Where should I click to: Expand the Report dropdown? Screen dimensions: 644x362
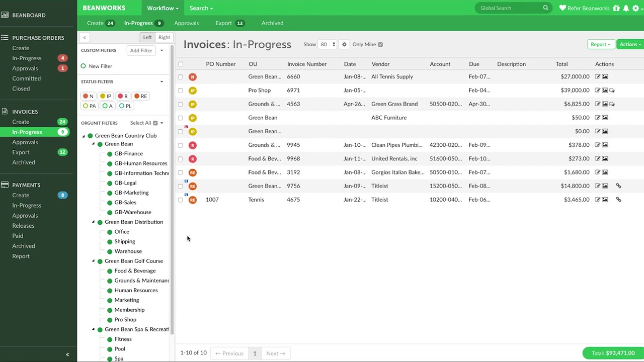coord(601,44)
